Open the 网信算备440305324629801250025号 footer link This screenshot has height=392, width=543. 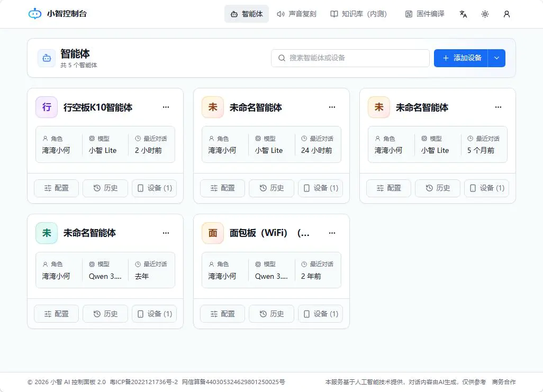[233, 382]
